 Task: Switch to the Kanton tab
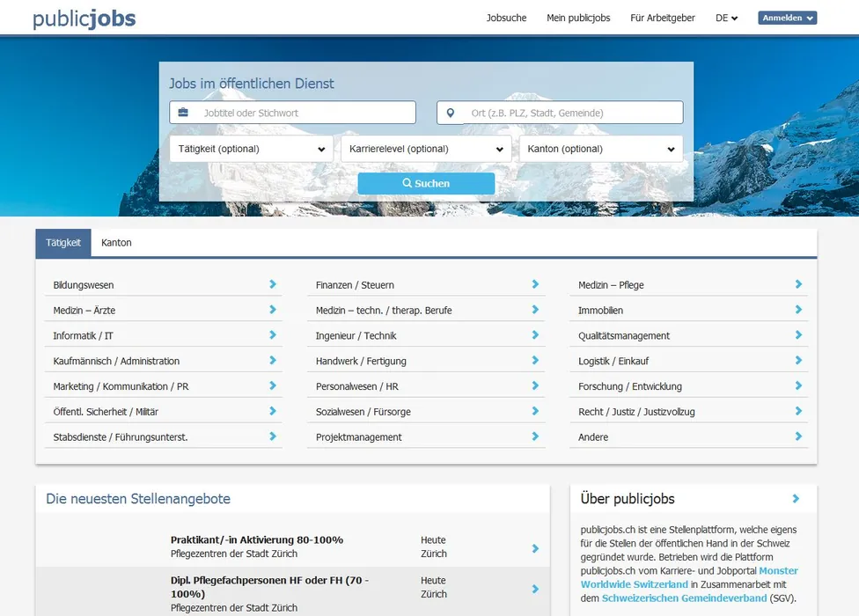(x=116, y=243)
